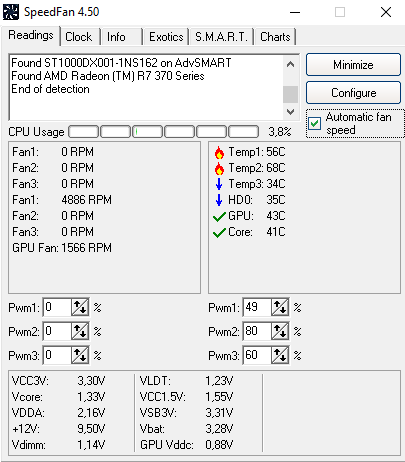The image size is (405, 462).
Task: Click the VDDA 2,16V voltage reading
Action: (58, 413)
